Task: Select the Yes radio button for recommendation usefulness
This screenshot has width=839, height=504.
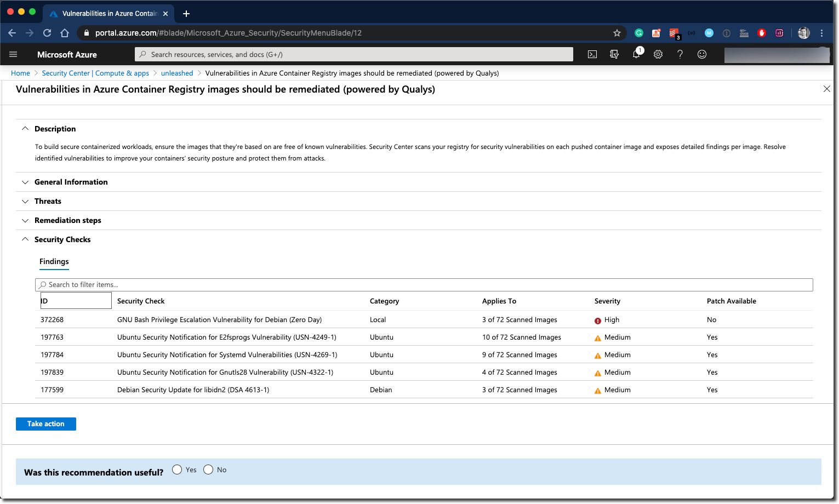Action: point(177,469)
